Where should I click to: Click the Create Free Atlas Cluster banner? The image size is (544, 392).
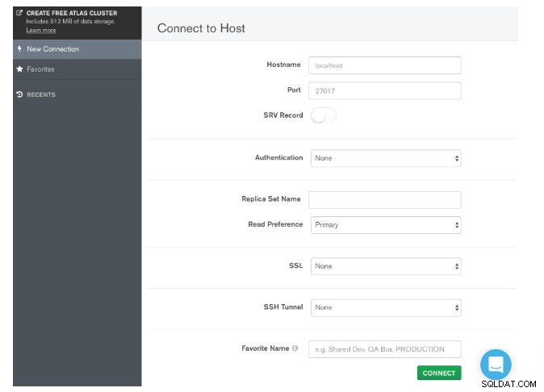(77, 23)
